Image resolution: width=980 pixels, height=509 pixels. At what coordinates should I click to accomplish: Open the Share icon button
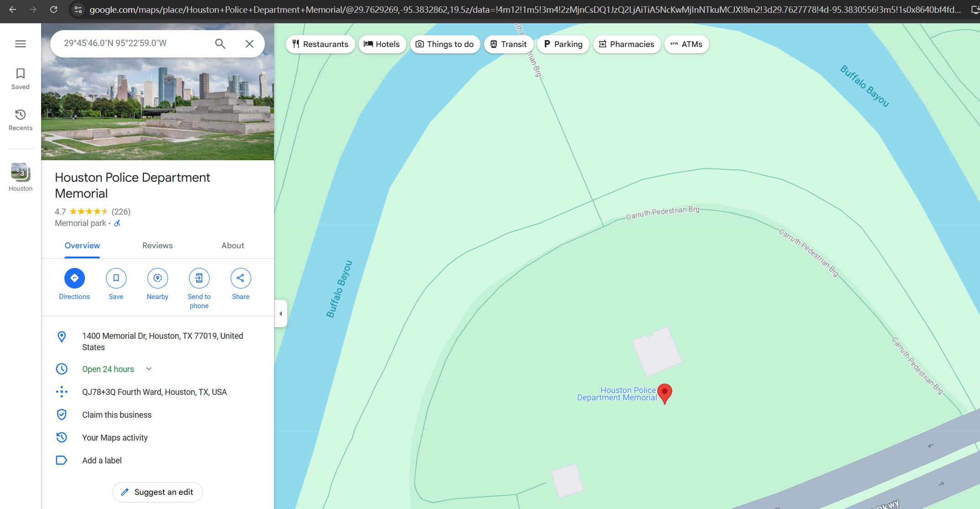point(241,278)
